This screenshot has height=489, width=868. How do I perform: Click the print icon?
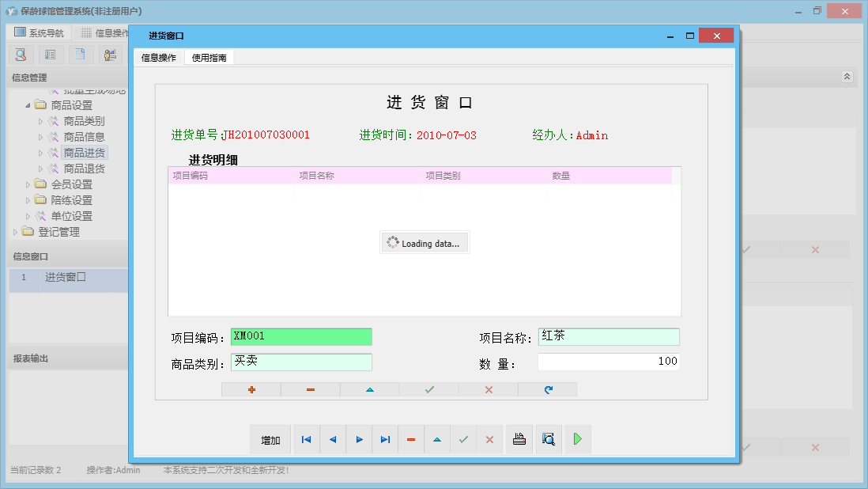519,439
